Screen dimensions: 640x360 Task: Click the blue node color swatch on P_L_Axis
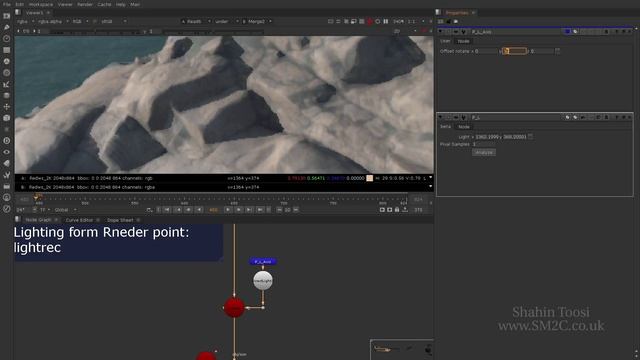coord(567,31)
